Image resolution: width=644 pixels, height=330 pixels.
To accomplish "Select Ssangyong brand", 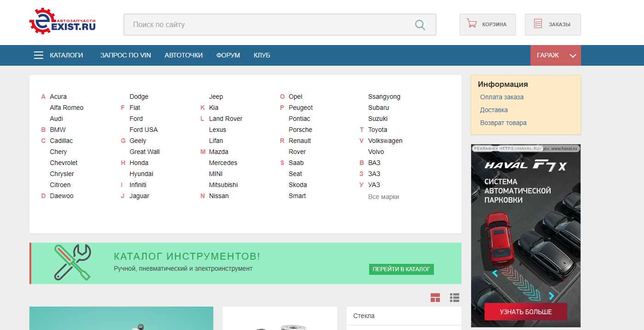I will coord(384,97).
